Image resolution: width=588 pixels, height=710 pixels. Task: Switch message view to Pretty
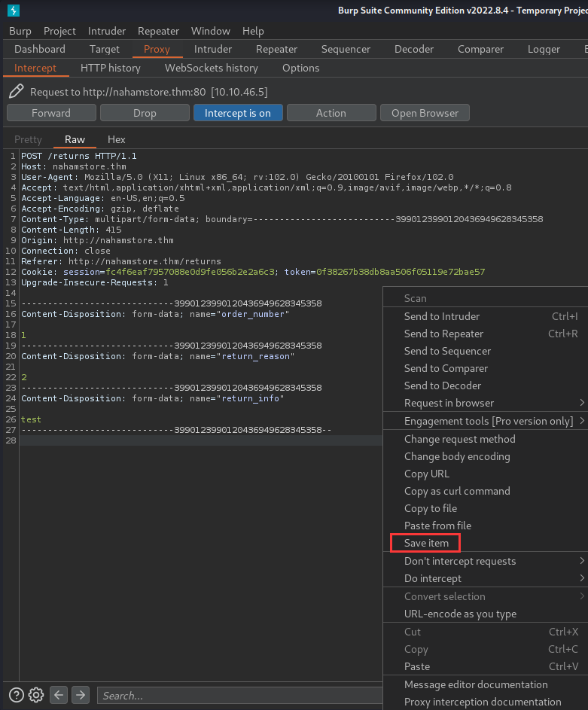coord(28,139)
